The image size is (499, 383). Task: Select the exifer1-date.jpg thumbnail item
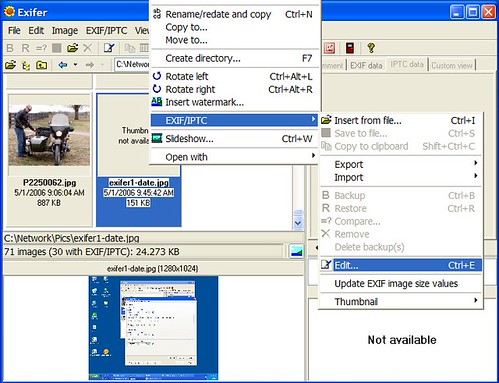139,160
